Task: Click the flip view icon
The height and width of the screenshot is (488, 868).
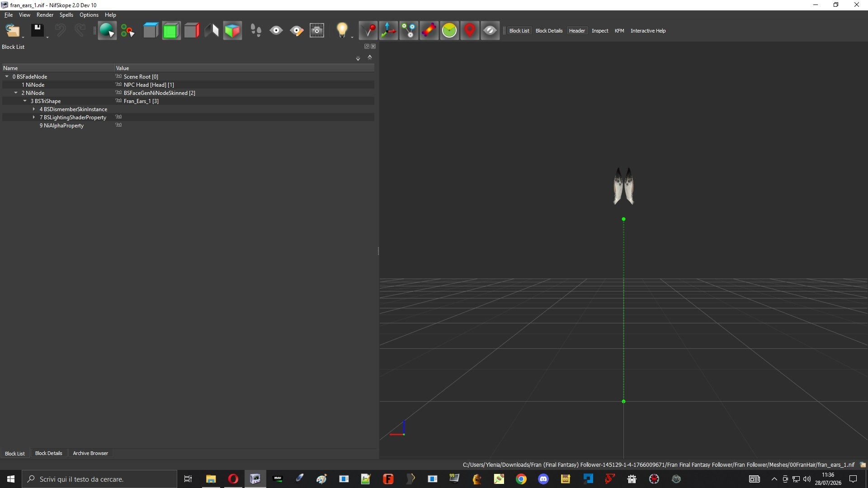Action: [212, 31]
